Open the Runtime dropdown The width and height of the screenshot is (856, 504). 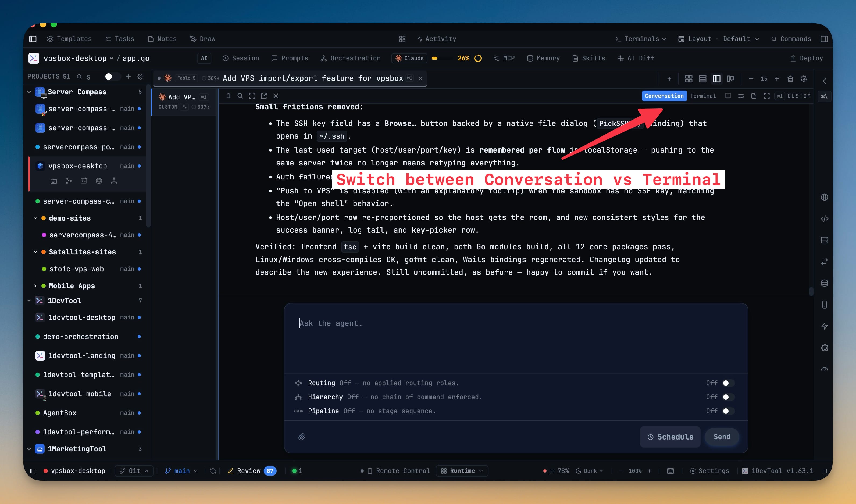coord(462,471)
